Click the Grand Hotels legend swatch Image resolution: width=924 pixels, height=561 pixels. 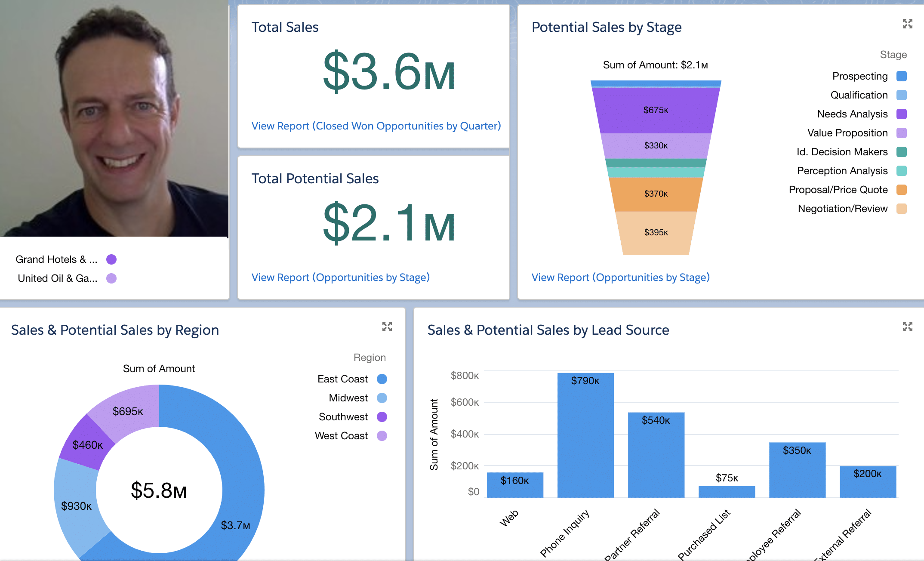(x=111, y=259)
